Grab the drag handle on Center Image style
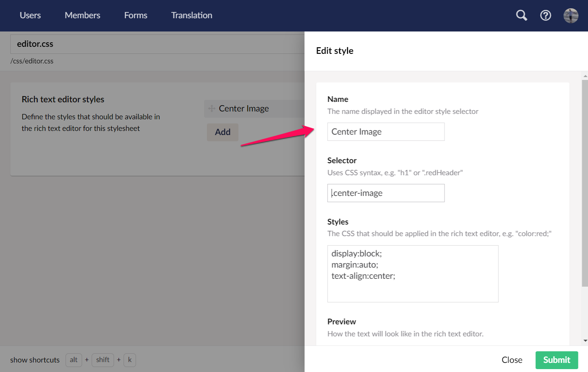 212,108
